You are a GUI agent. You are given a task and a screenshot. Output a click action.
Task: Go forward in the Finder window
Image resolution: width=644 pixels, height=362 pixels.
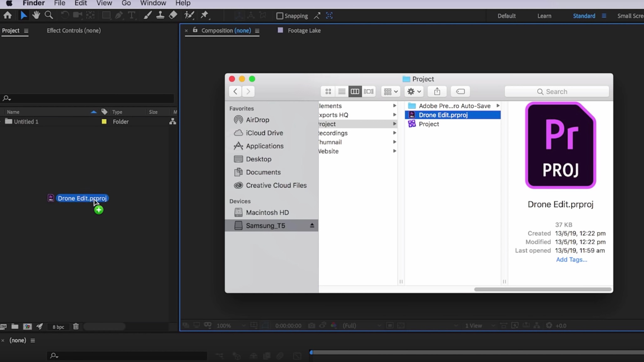click(248, 92)
